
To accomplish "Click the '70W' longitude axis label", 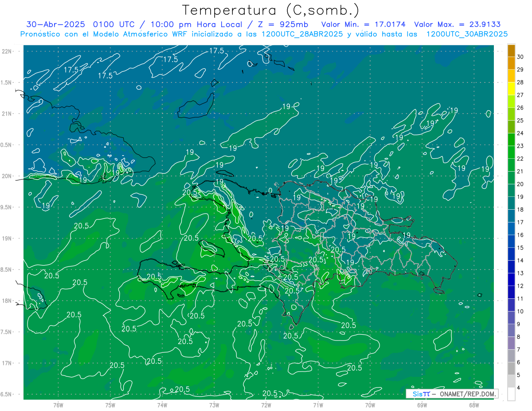I will click(370, 405).
